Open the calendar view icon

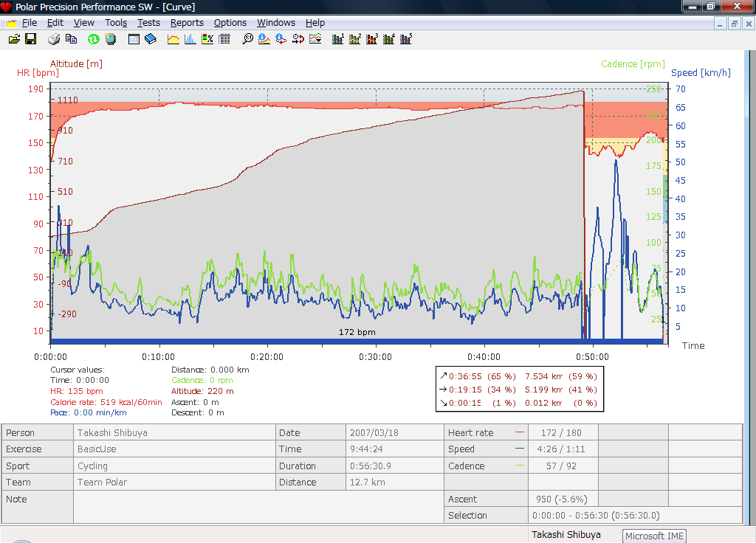point(134,39)
